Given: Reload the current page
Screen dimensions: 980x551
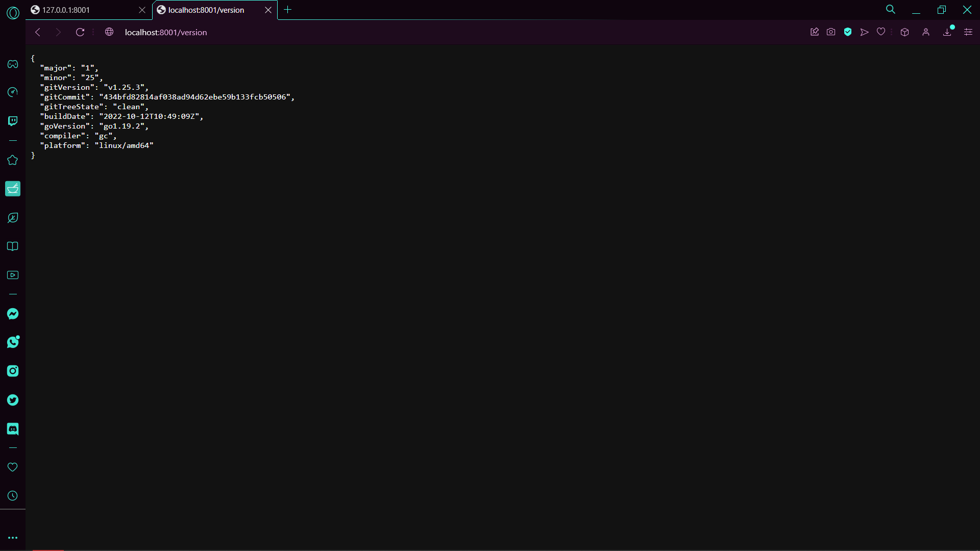Looking at the screenshot, I should point(80,32).
